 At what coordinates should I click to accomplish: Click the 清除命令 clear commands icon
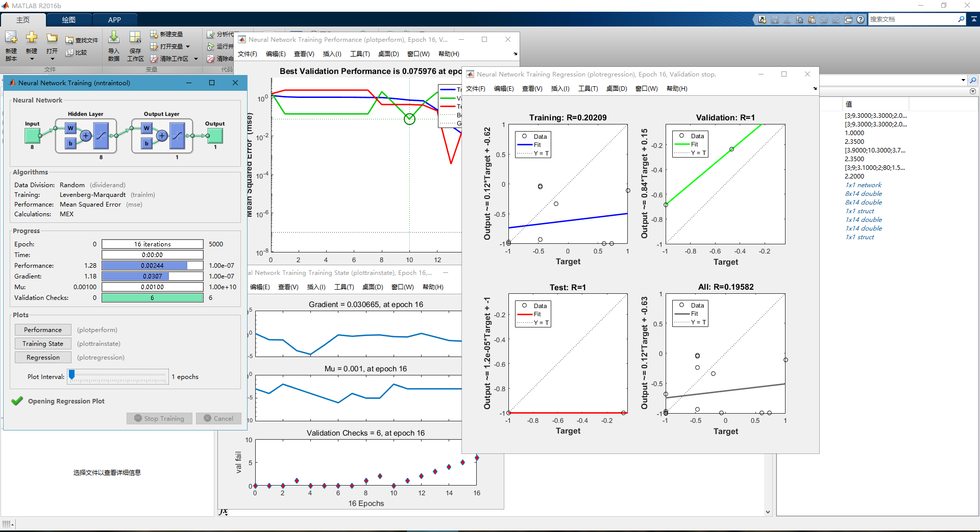pyautogui.click(x=210, y=59)
